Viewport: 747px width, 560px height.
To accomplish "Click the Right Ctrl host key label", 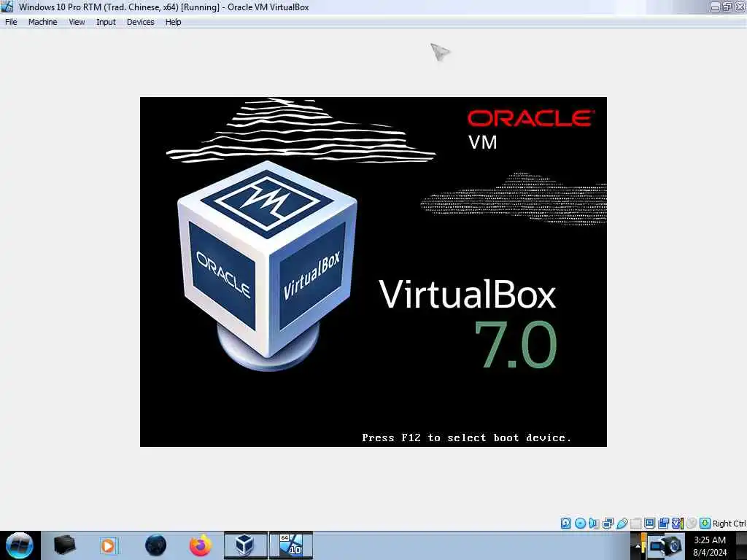I will click(x=729, y=524).
